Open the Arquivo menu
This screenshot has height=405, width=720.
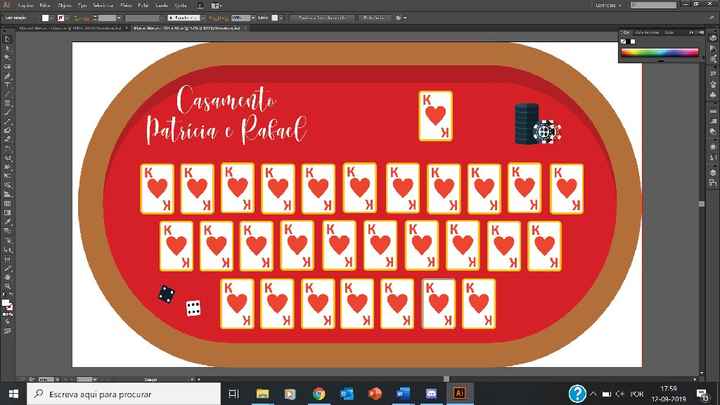coord(25,5)
